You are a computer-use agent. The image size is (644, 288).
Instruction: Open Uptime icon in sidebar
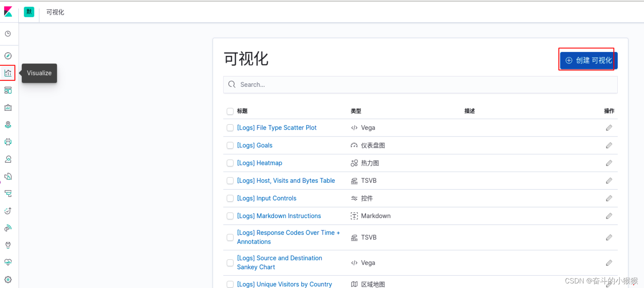tap(8, 211)
